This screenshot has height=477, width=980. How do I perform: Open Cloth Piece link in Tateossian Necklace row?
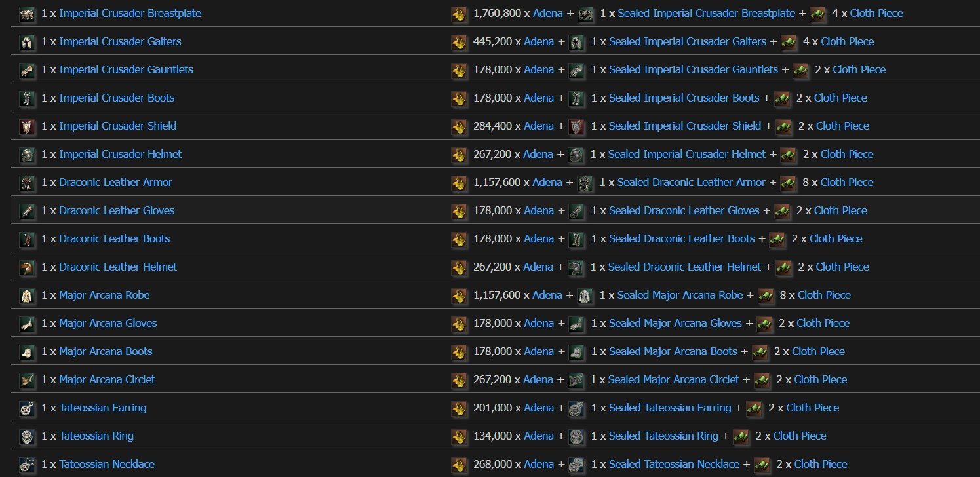tap(821, 464)
